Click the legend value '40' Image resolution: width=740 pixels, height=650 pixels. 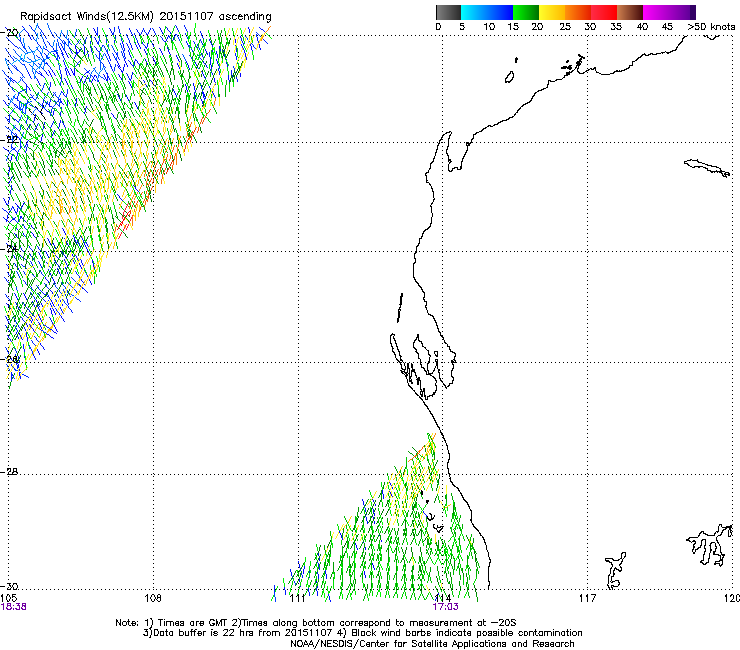[x=642, y=26]
